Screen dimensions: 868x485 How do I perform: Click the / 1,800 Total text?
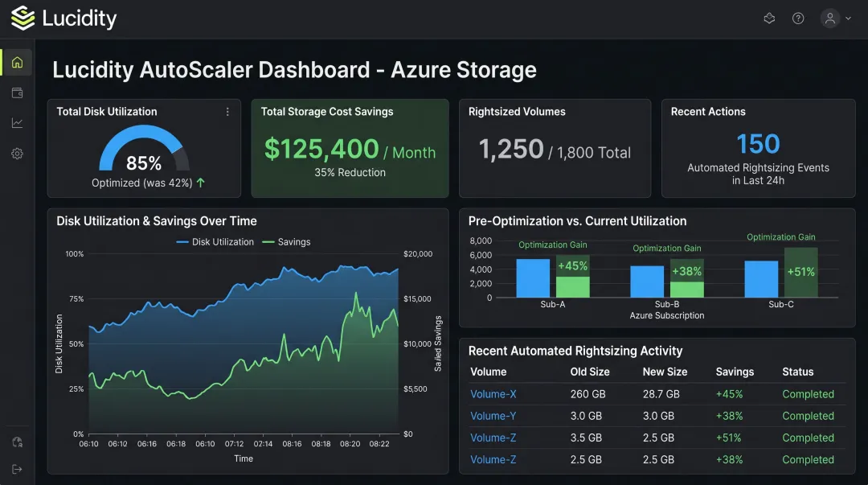[590, 153]
